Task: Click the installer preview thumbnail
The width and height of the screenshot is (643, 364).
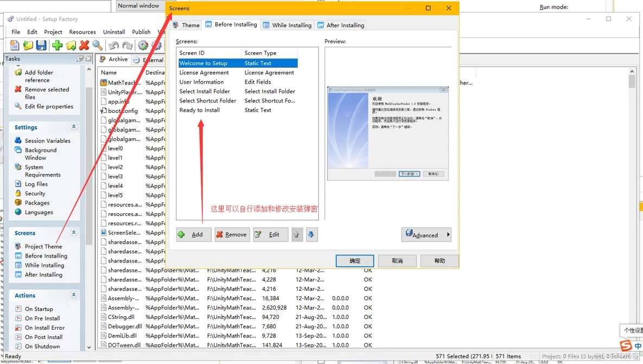Action: [388, 133]
